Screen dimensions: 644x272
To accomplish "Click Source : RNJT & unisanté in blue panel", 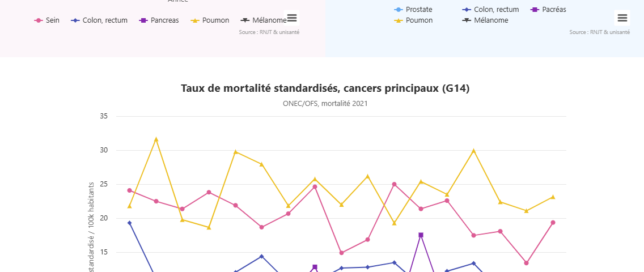I will (599, 32).
